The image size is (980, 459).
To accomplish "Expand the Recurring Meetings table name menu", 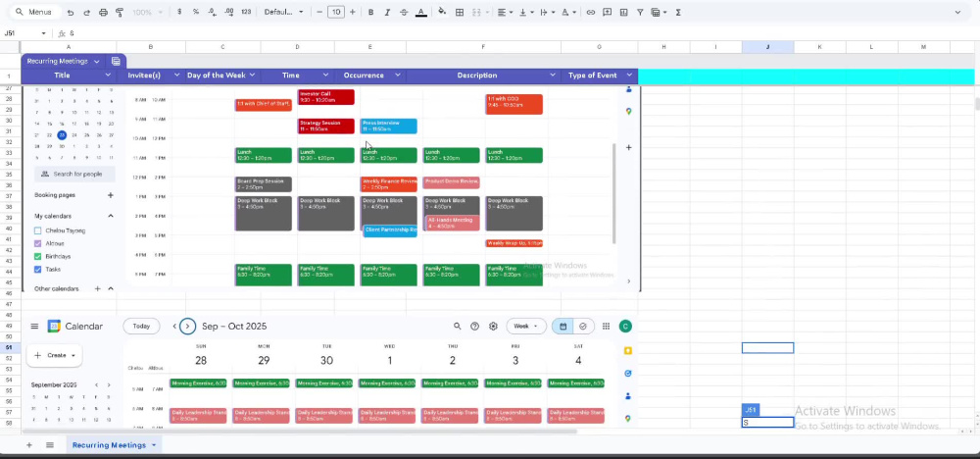I will point(96,61).
